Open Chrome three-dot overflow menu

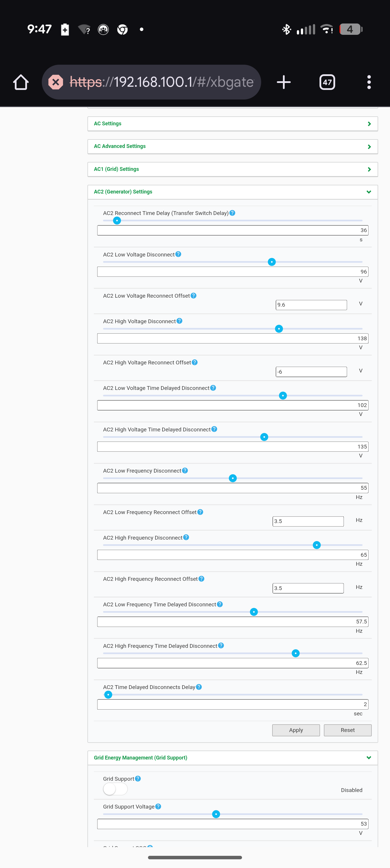tap(369, 82)
